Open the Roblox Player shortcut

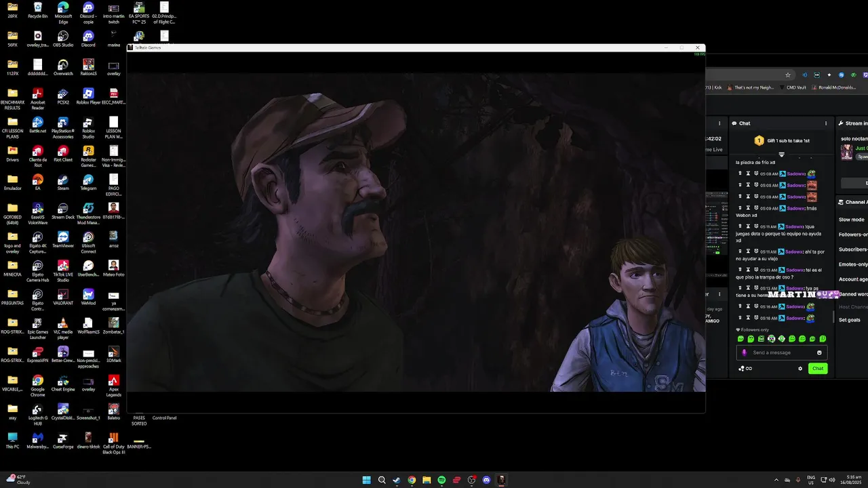coord(88,96)
